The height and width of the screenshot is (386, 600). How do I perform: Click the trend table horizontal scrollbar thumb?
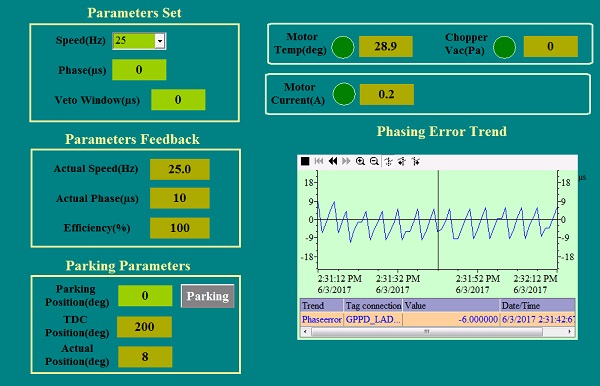(427, 332)
